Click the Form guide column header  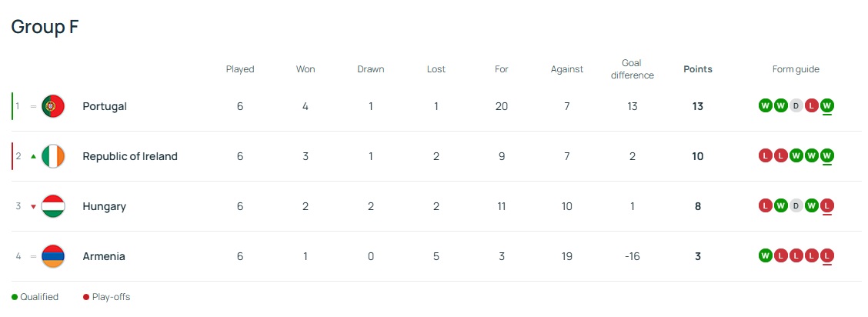796,69
